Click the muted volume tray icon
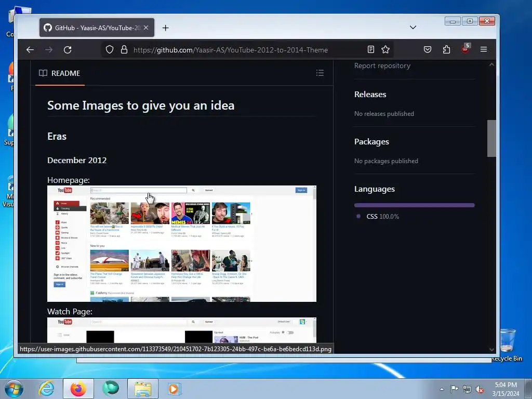The width and height of the screenshot is (532, 399). pos(480,389)
